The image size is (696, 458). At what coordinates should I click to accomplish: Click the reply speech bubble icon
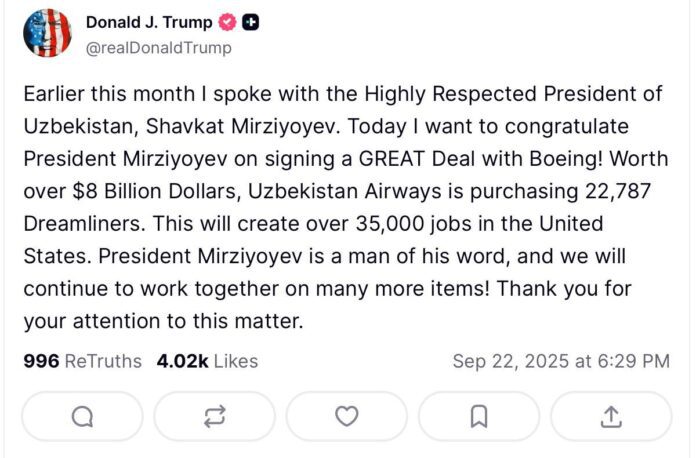pos(83,416)
